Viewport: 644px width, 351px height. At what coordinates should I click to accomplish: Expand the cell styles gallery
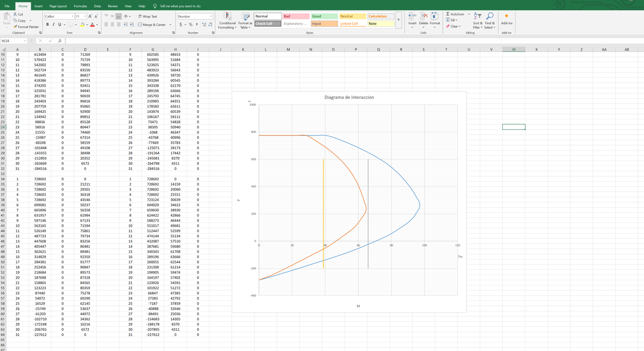(398, 20)
